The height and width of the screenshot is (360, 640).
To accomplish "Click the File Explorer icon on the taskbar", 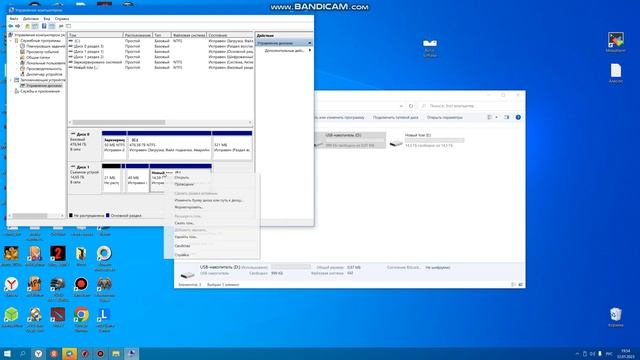I will [116, 353].
